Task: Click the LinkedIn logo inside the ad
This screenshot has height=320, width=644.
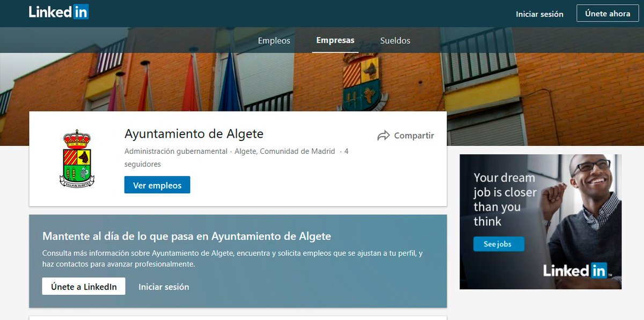Action: (575, 270)
